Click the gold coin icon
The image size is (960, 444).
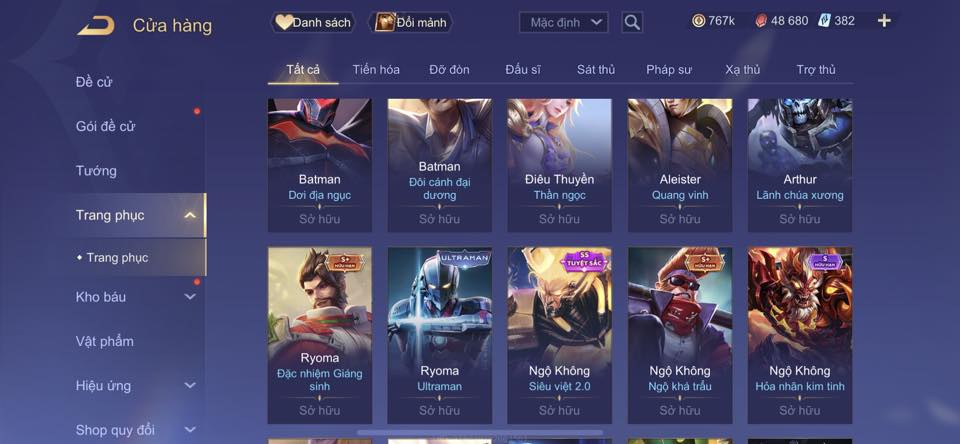pos(699,21)
